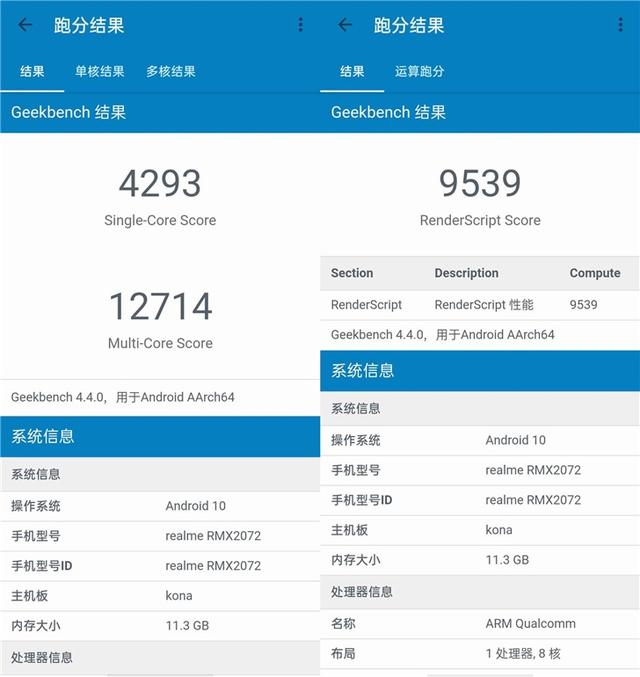This screenshot has height=677, width=640.
Task: Tap the 名称 ARM Qualcomm row
Action: click(x=480, y=624)
